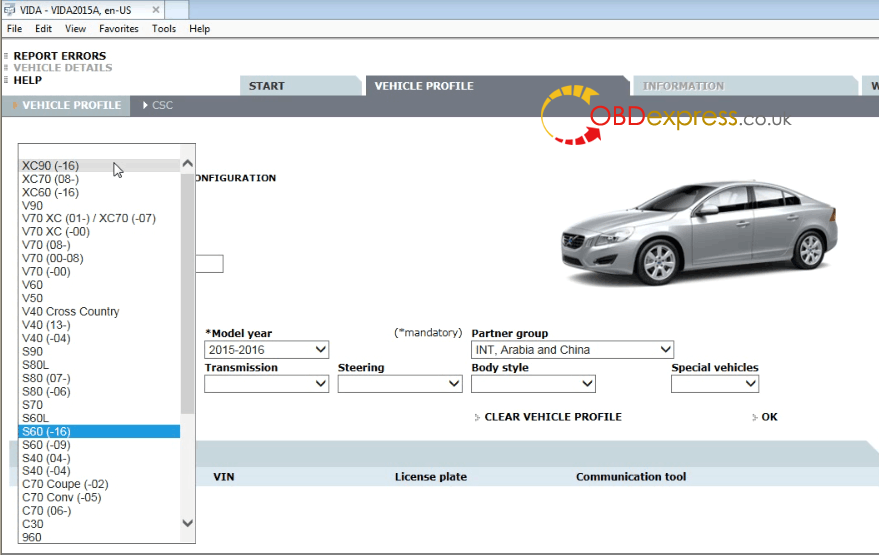Viewport: 879px width, 555px height.
Task: Open the Partner group dropdown
Action: coord(572,350)
